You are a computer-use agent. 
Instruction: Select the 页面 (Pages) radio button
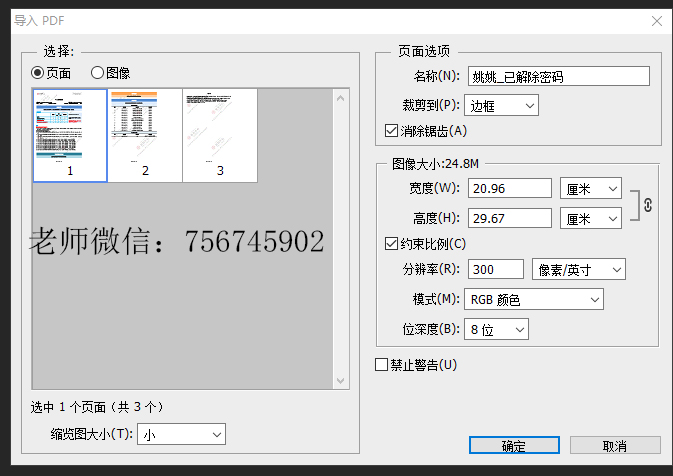[39, 73]
